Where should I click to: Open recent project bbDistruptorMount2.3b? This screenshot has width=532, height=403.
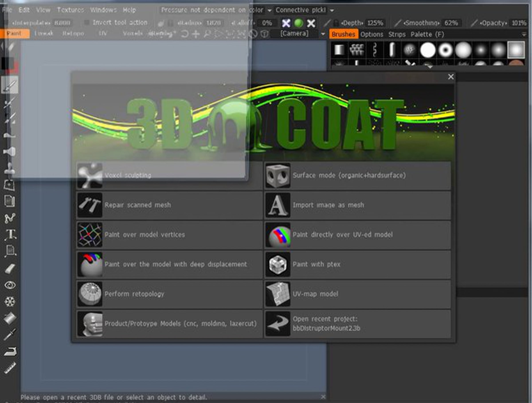[358, 323]
